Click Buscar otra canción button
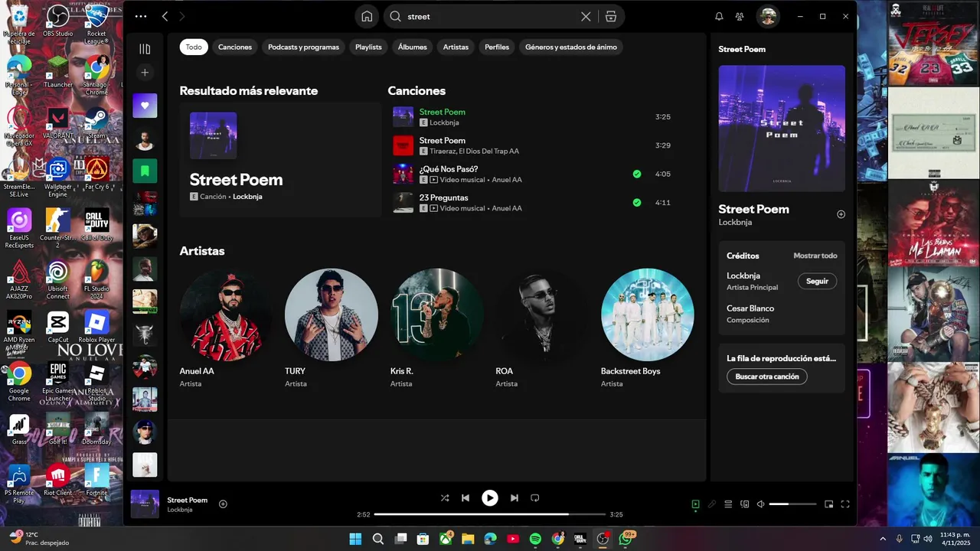The width and height of the screenshot is (980, 551). (x=767, y=377)
